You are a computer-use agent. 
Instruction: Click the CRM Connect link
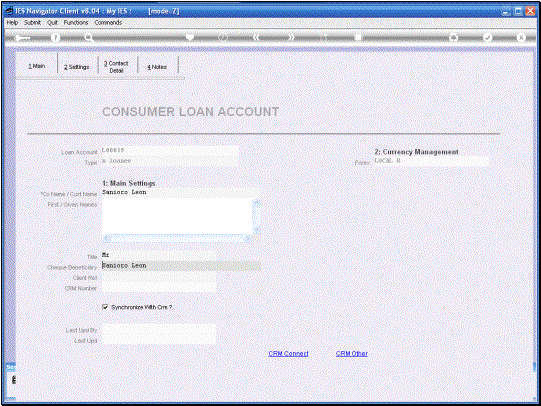tap(288, 354)
